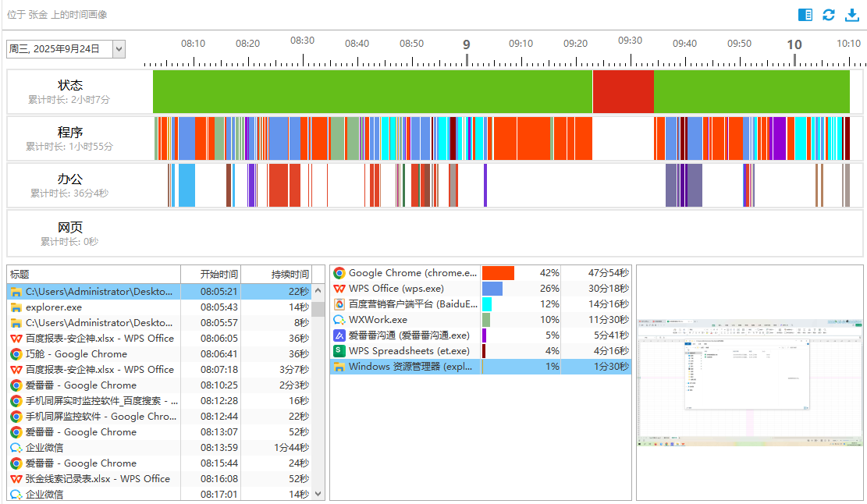Image resolution: width=867 pixels, height=504 pixels.
Task: Select WXWork.exe program row
Action: 481,319
